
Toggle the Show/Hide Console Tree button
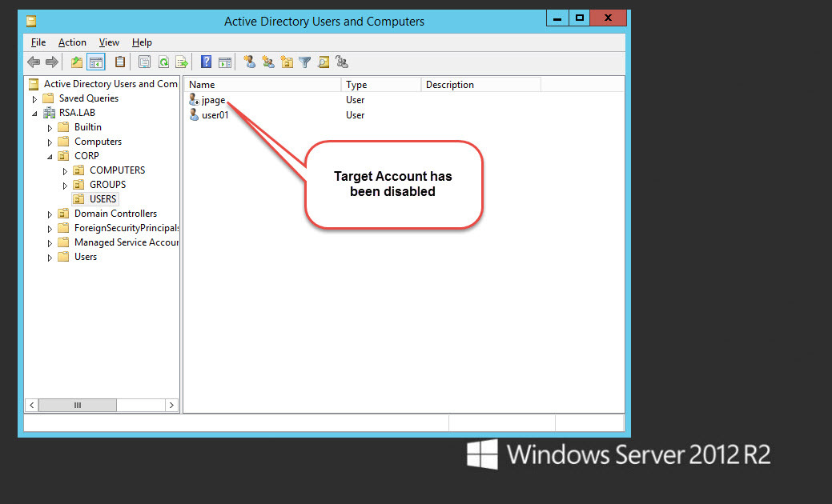96,62
